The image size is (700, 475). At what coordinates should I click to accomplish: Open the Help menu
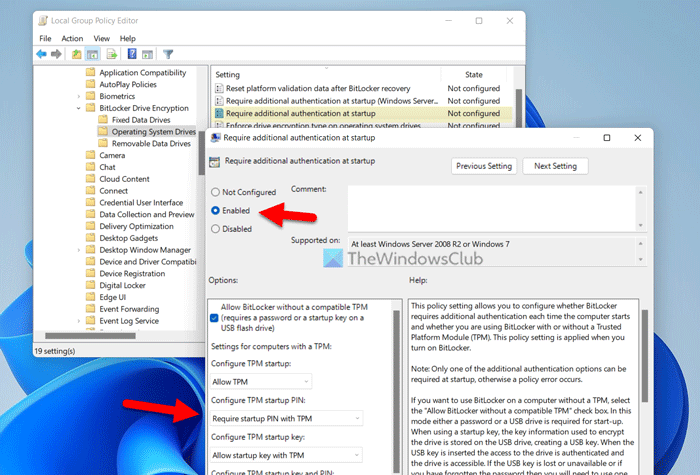[x=128, y=38]
